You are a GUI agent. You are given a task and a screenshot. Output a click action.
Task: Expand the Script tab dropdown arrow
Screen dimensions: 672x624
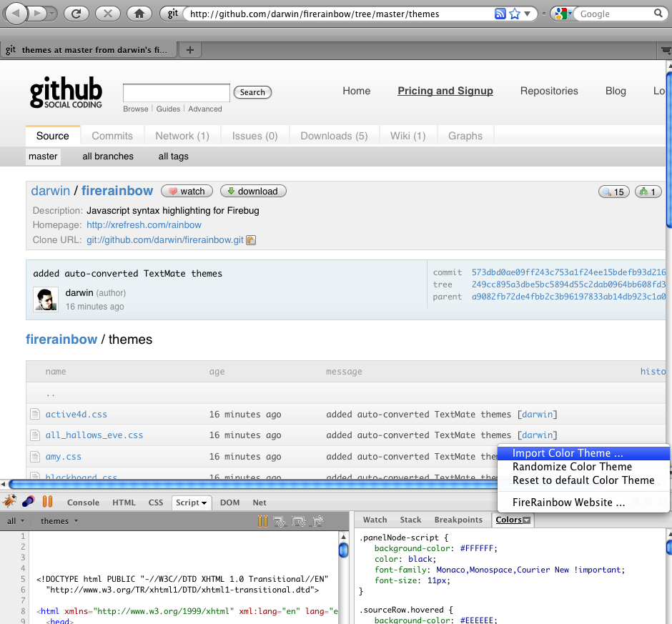(x=204, y=502)
